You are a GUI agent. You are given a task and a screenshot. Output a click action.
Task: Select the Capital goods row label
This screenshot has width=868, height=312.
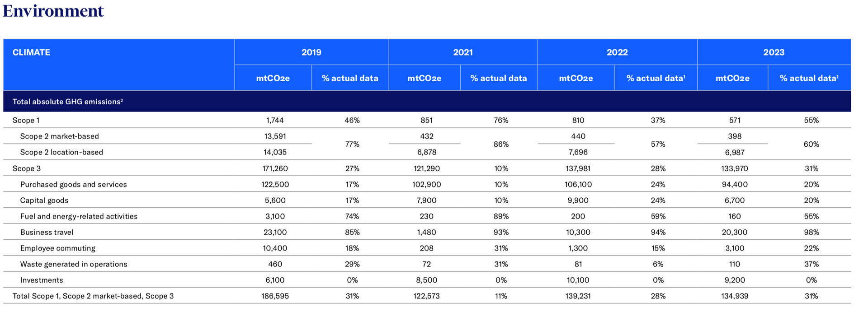(44, 200)
